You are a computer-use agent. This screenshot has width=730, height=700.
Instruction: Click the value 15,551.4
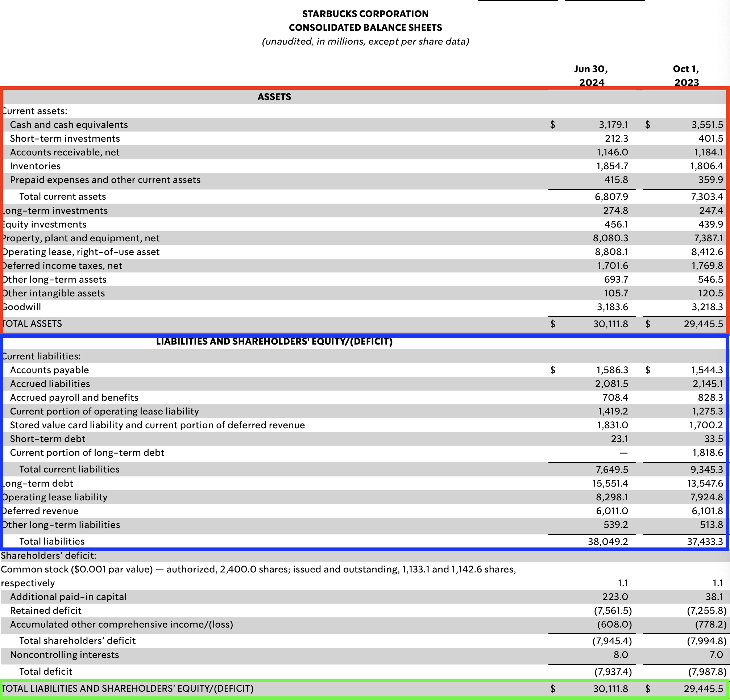click(x=610, y=484)
